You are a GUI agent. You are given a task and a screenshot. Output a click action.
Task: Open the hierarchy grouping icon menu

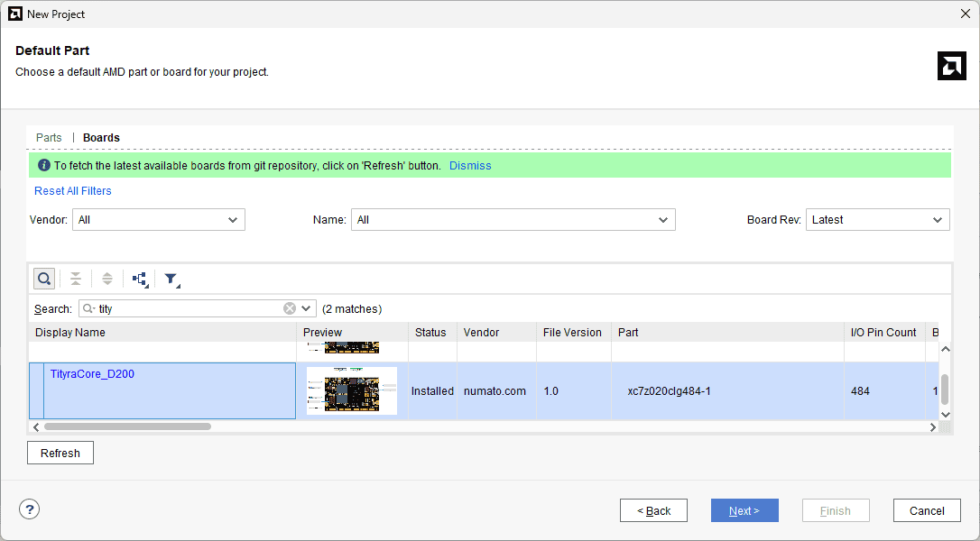coord(140,280)
